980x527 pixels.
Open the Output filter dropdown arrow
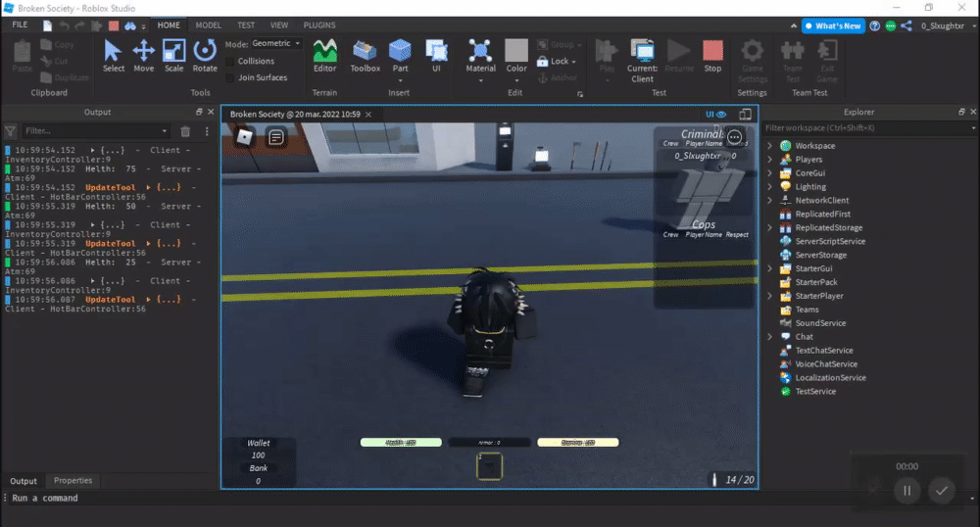(165, 131)
